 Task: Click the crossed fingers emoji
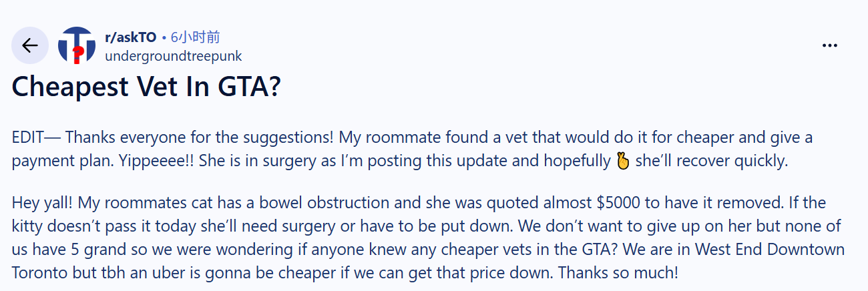(622, 162)
